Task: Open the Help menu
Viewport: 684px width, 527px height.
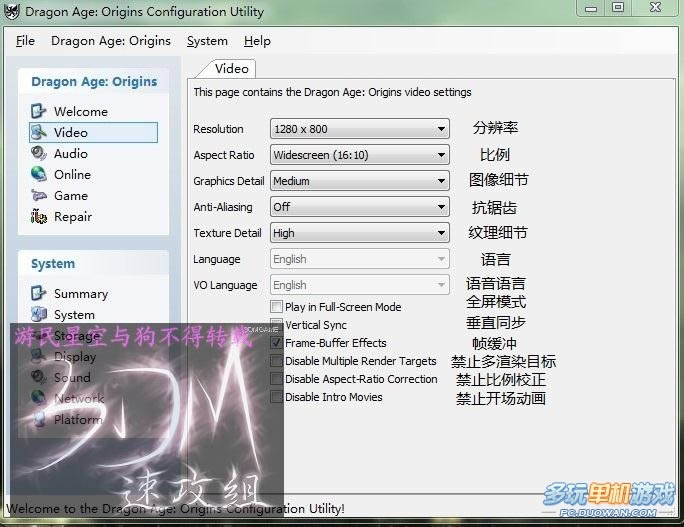Action: pyautogui.click(x=257, y=41)
